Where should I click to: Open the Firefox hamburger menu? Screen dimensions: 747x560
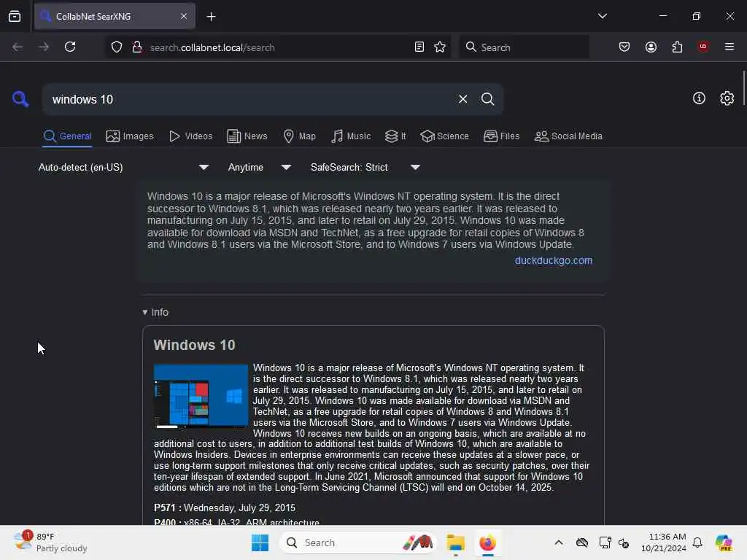(x=729, y=47)
